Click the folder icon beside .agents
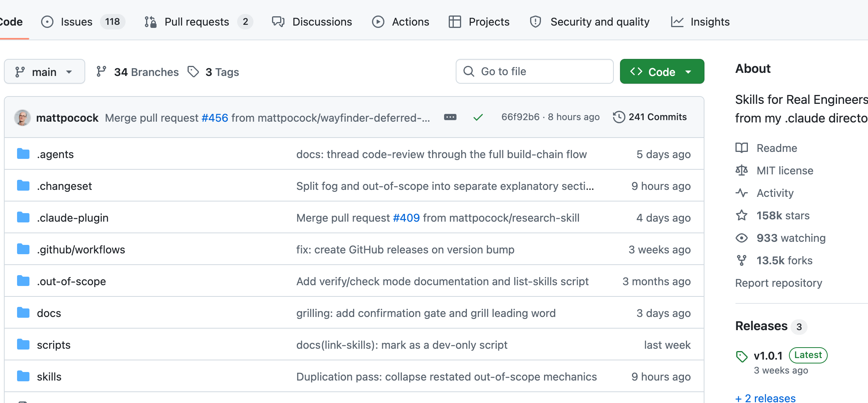The height and width of the screenshot is (403, 868). point(23,154)
